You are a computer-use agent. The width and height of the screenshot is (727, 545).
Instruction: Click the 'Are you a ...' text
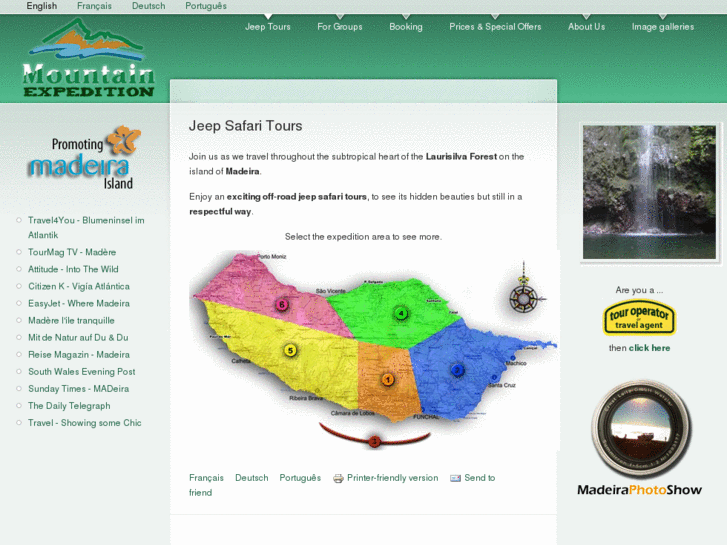[x=639, y=290]
